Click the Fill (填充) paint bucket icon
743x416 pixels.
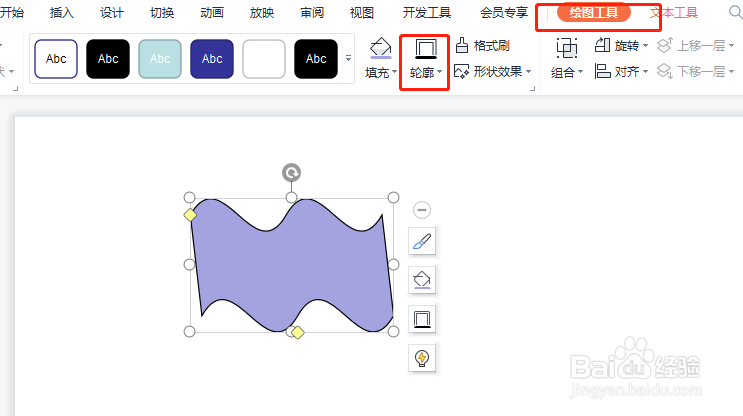[x=380, y=48]
